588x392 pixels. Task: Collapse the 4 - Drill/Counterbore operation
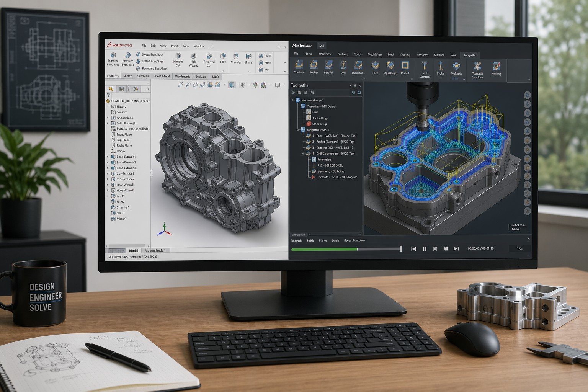pyautogui.click(x=304, y=154)
